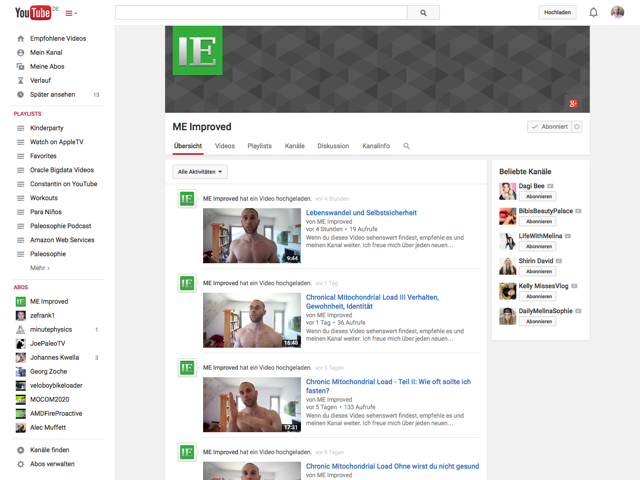The height and width of the screenshot is (480, 640).
Task: Open Kinderparty playlist
Action: tap(47, 128)
